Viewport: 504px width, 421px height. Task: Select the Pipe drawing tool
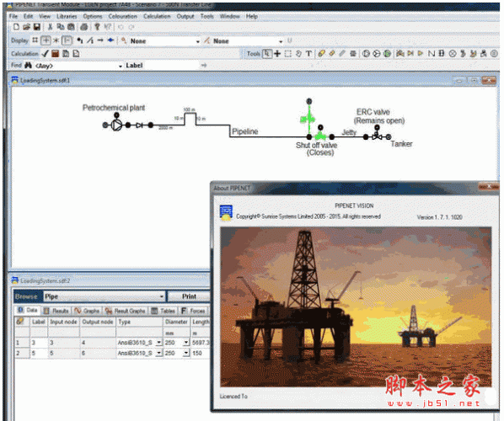click(321, 54)
